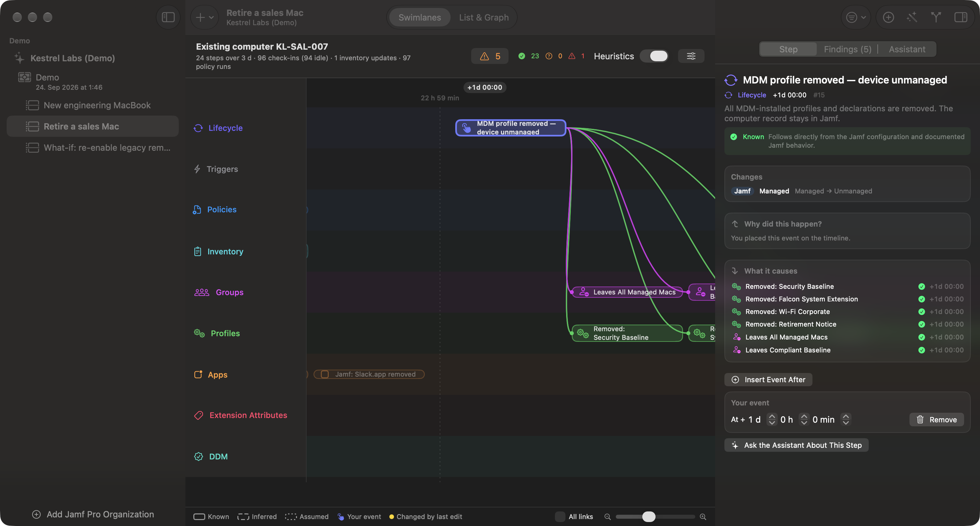Open the filter dropdown in top-right toolbar
The width and height of the screenshot is (980, 526).
tap(855, 17)
